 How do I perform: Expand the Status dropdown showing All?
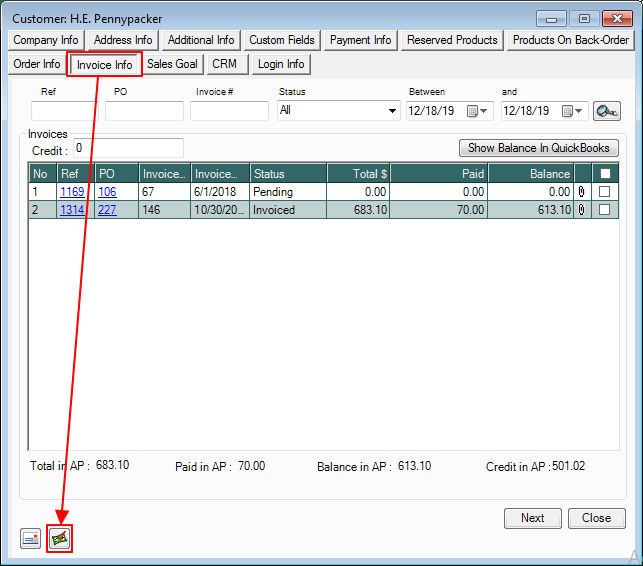point(392,111)
